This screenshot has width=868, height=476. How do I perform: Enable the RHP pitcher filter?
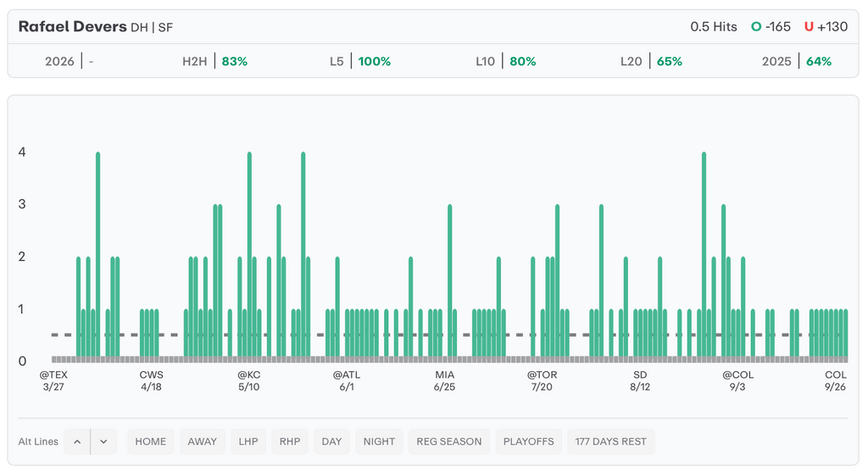[x=290, y=441]
